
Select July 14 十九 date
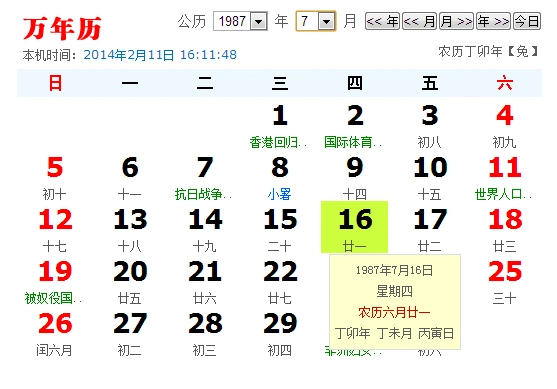205,229
